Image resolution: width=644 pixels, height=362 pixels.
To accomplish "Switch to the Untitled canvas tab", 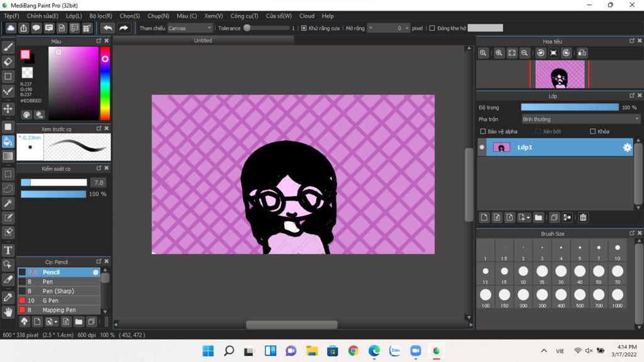I will click(x=203, y=40).
